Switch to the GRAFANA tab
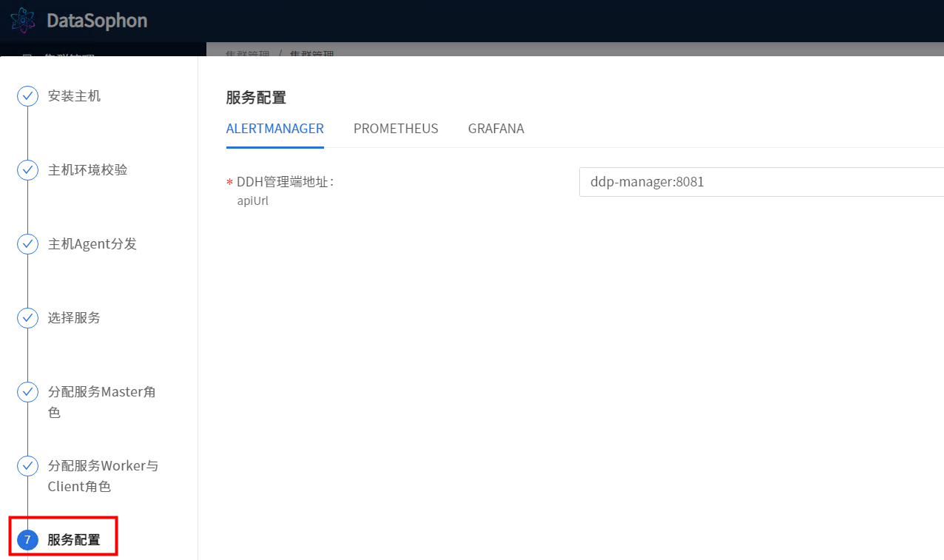This screenshot has height=560, width=944. [496, 129]
